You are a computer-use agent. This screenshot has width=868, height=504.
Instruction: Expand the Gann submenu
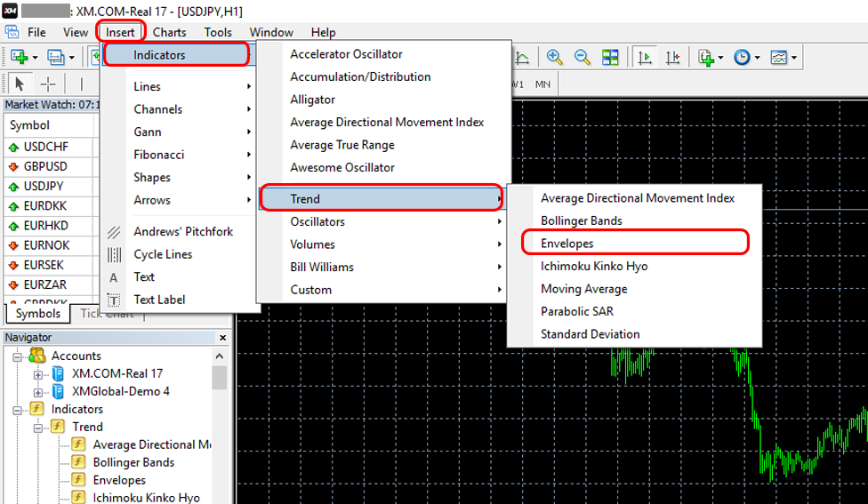point(180,132)
